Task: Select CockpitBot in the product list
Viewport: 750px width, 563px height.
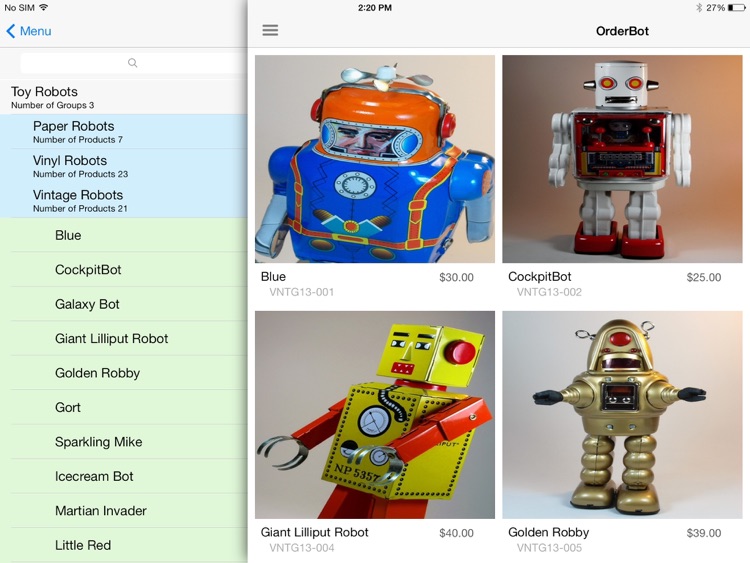Action: (x=123, y=269)
